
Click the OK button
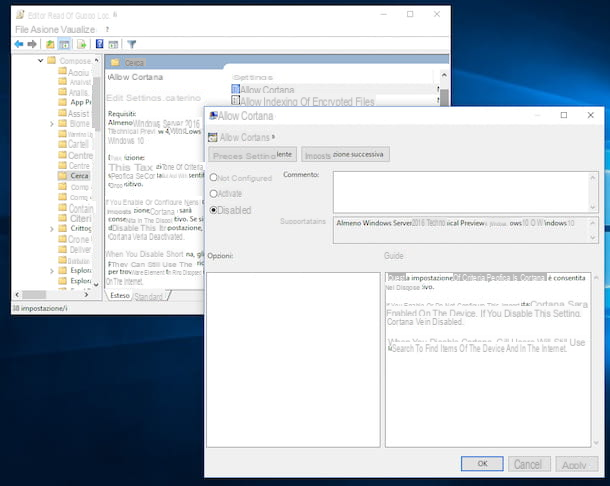click(x=482, y=463)
